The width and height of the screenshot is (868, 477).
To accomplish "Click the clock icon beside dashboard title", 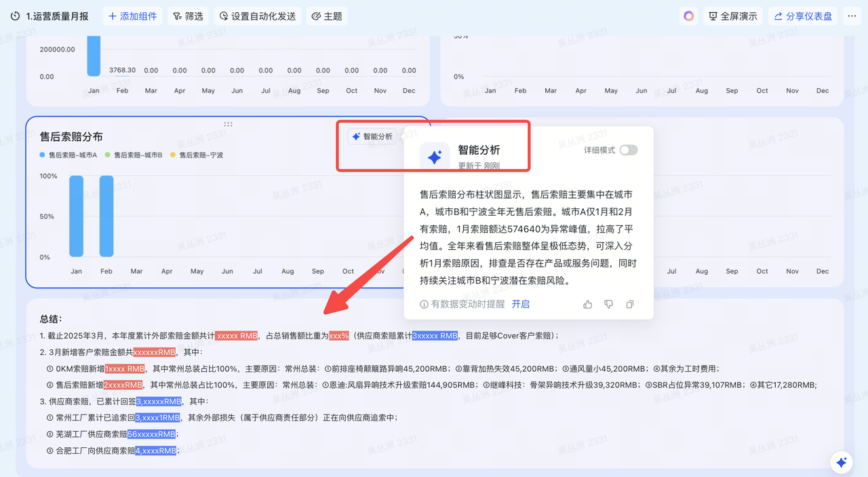I will pyautogui.click(x=15, y=16).
